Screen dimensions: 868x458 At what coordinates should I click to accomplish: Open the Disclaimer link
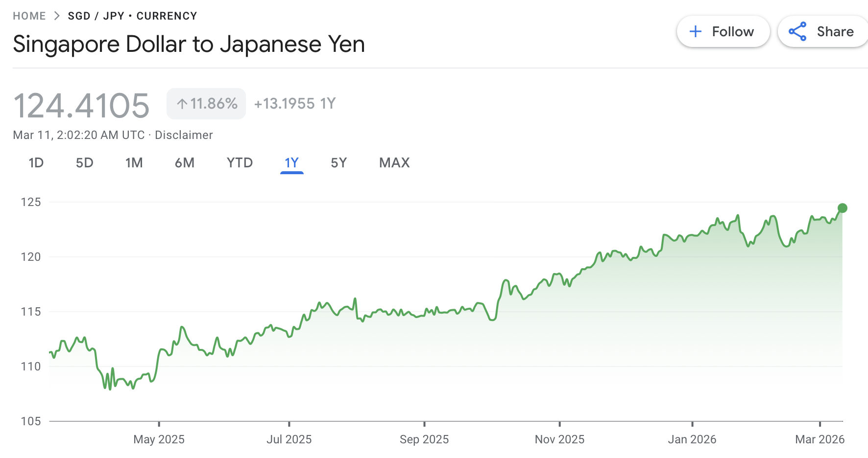coord(184,135)
